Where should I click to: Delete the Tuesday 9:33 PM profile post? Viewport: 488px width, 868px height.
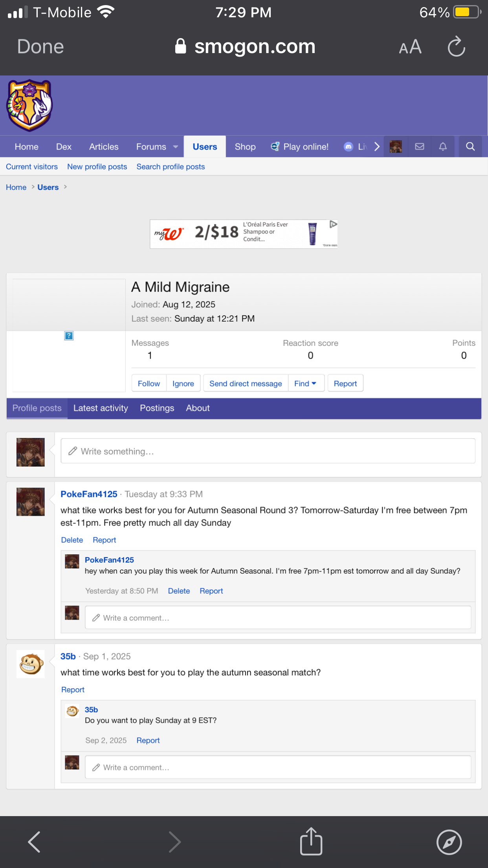[x=72, y=540]
